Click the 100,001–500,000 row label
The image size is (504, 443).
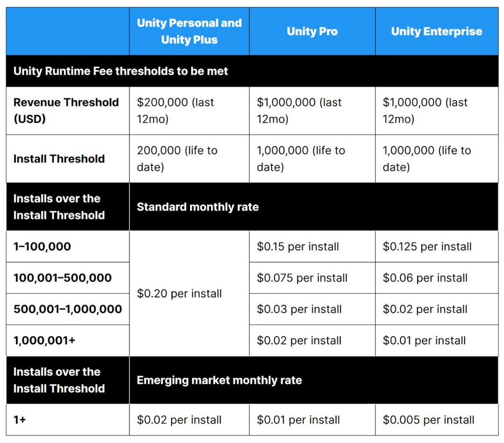click(x=63, y=278)
